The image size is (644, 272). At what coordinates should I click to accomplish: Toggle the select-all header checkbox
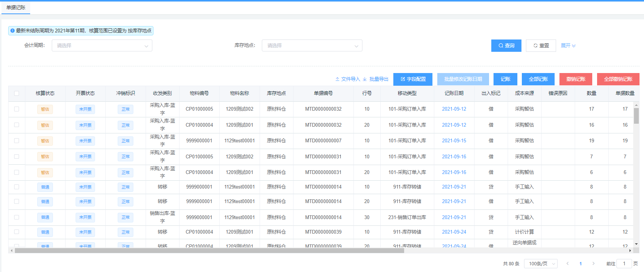[x=16, y=93]
